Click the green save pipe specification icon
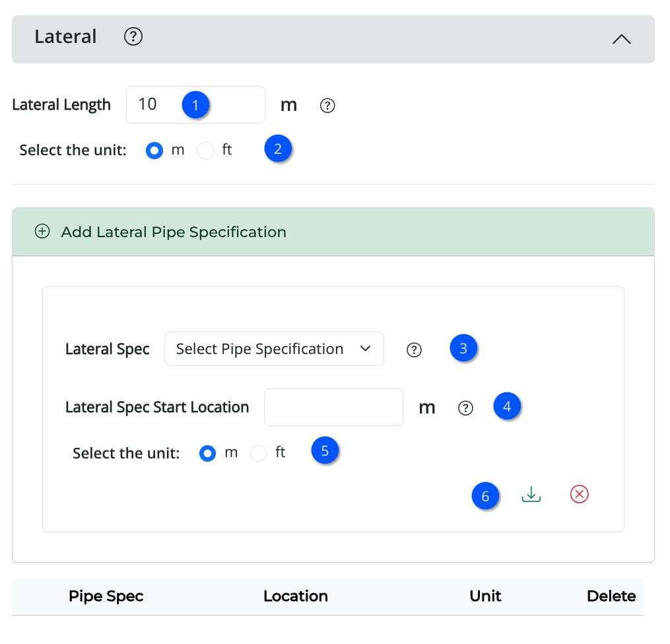Viewport: 670px width, 644px height. pos(531,494)
